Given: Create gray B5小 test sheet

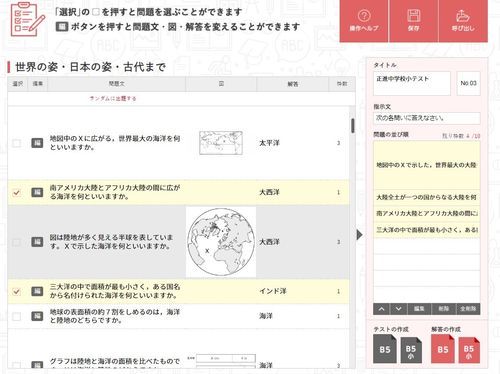Looking at the screenshot, I should click(411, 350).
